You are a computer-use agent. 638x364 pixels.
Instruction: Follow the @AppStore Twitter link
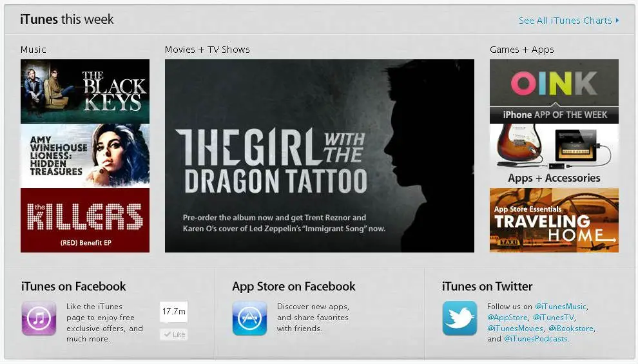[x=507, y=317]
